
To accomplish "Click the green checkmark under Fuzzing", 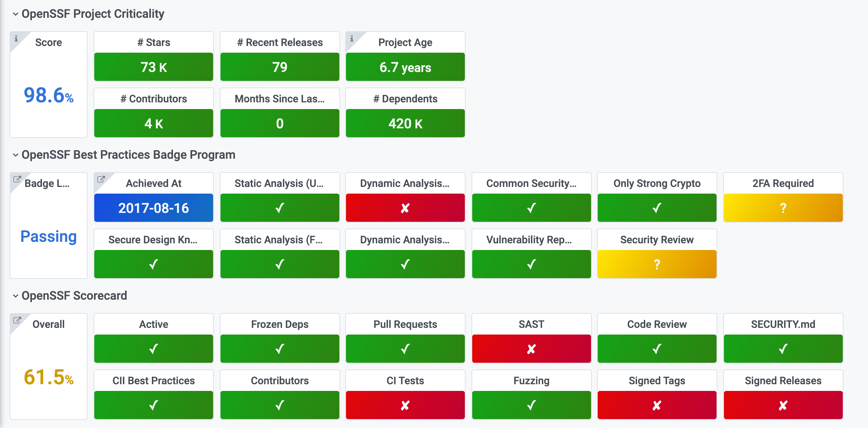I will [x=531, y=405].
